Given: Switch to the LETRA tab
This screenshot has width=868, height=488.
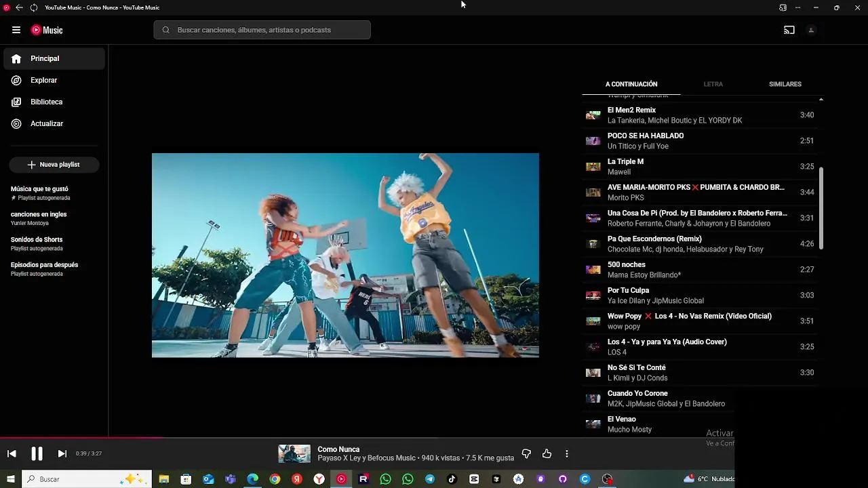Looking at the screenshot, I should (x=713, y=84).
